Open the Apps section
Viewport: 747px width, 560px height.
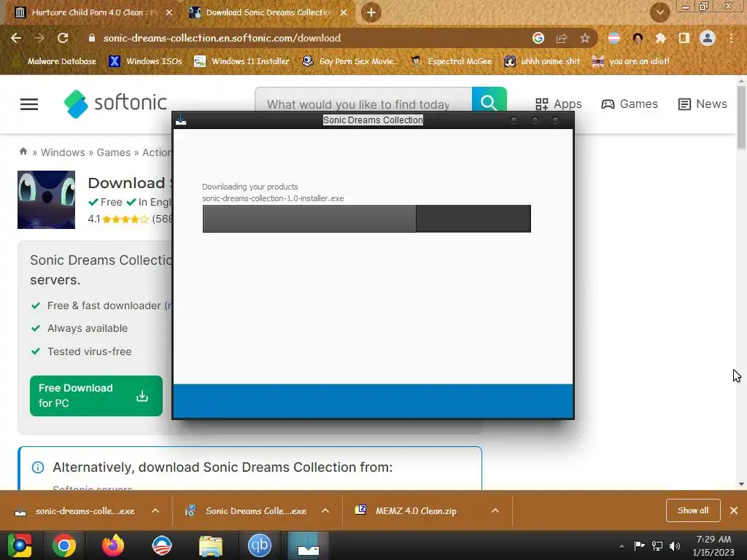tap(558, 104)
